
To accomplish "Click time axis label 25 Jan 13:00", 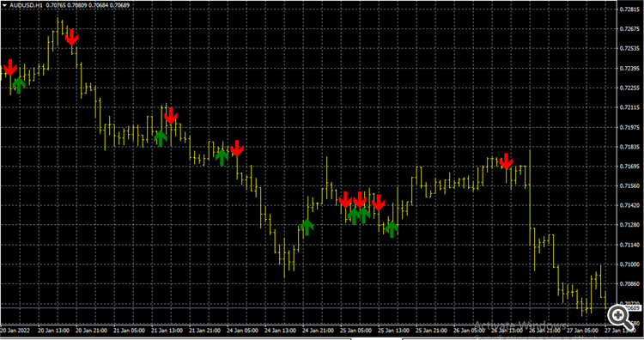I will [x=394, y=331].
